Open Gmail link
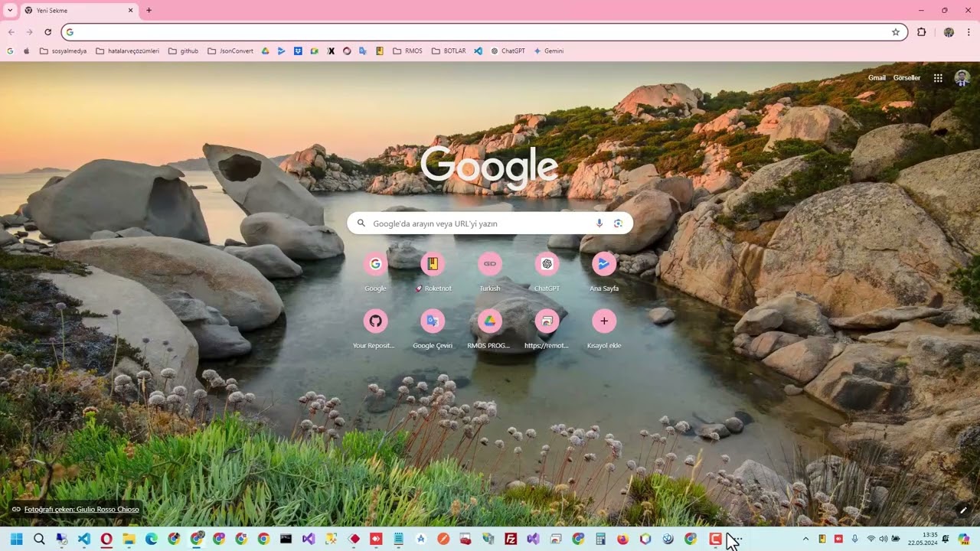 [x=877, y=78]
